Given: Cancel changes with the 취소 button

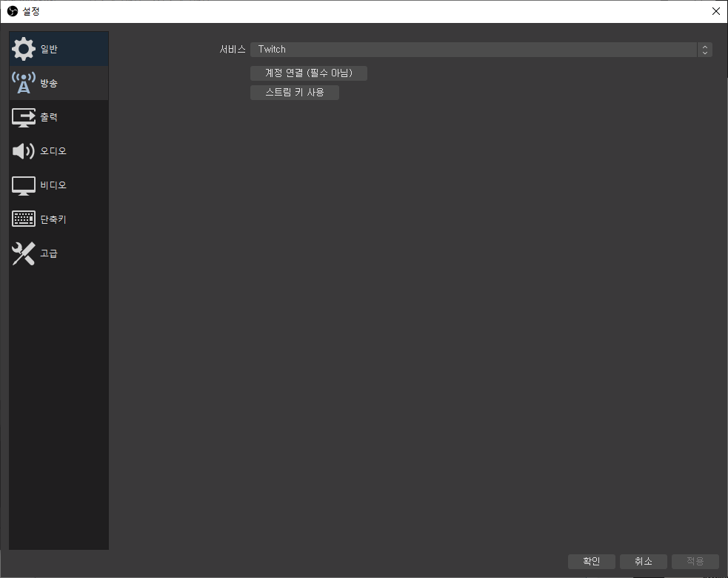Looking at the screenshot, I should (644, 561).
